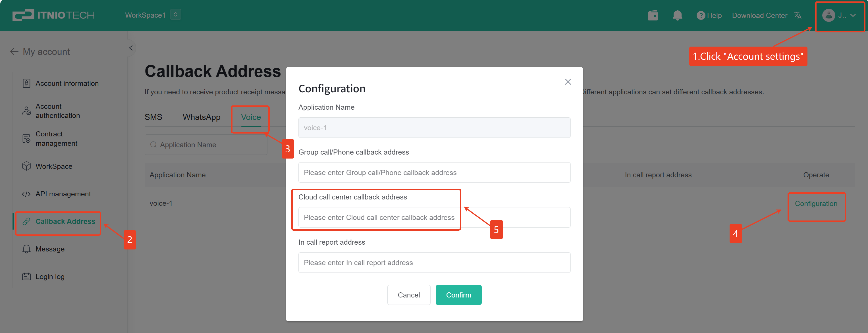Switch to the SMS tab
This screenshot has height=333, width=868.
(x=153, y=117)
